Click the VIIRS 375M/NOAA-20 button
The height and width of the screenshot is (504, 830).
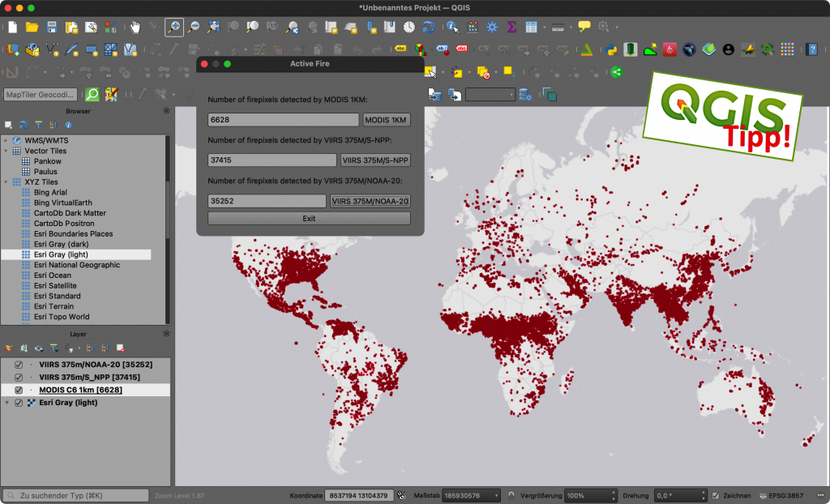370,201
